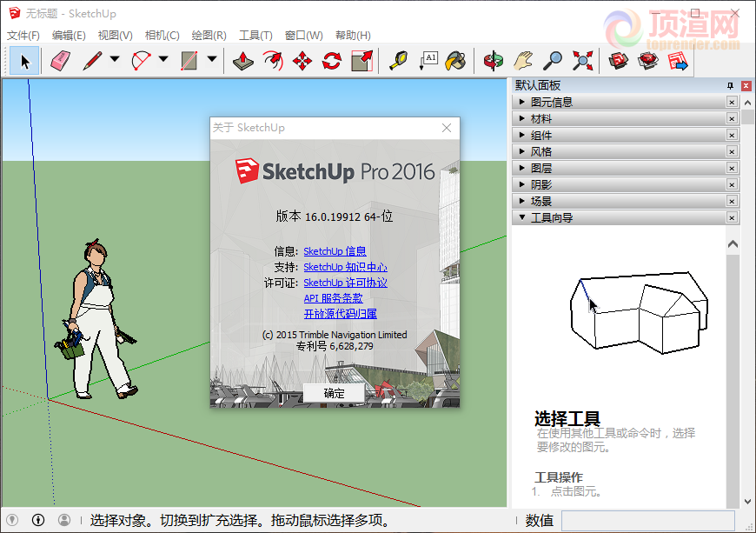Click the 确定 button in About dialog
The height and width of the screenshot is (533, 756).
coord(334,393)
